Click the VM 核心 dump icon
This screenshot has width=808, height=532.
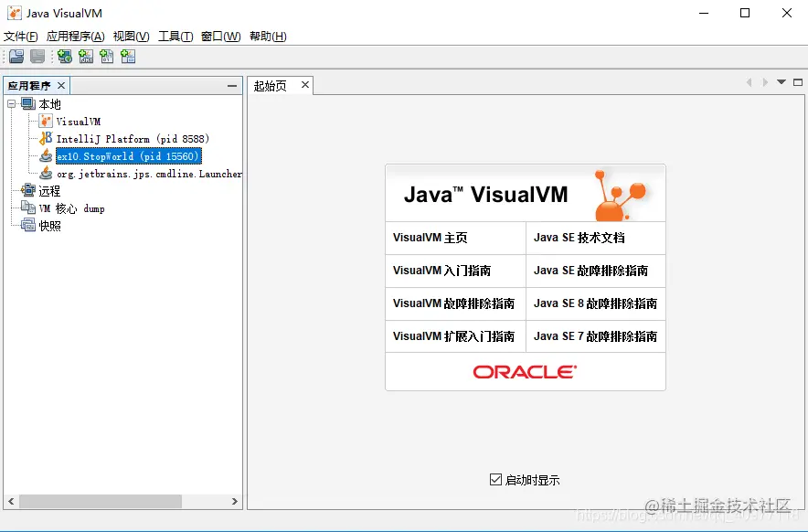click(x=28, y=207)
